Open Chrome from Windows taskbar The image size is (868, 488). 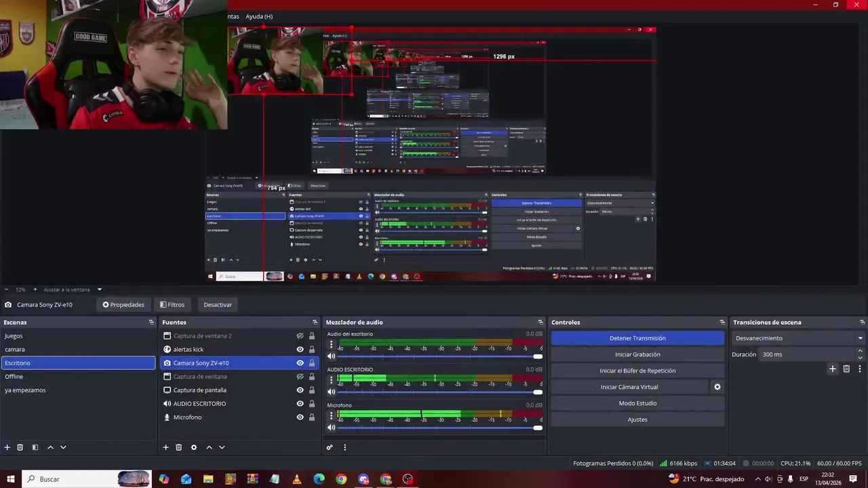pos(341,479)
